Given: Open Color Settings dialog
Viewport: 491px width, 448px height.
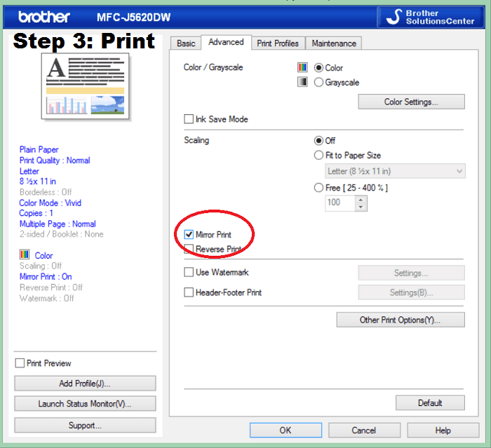Looking at the screenshot, I should click(411, 102).
